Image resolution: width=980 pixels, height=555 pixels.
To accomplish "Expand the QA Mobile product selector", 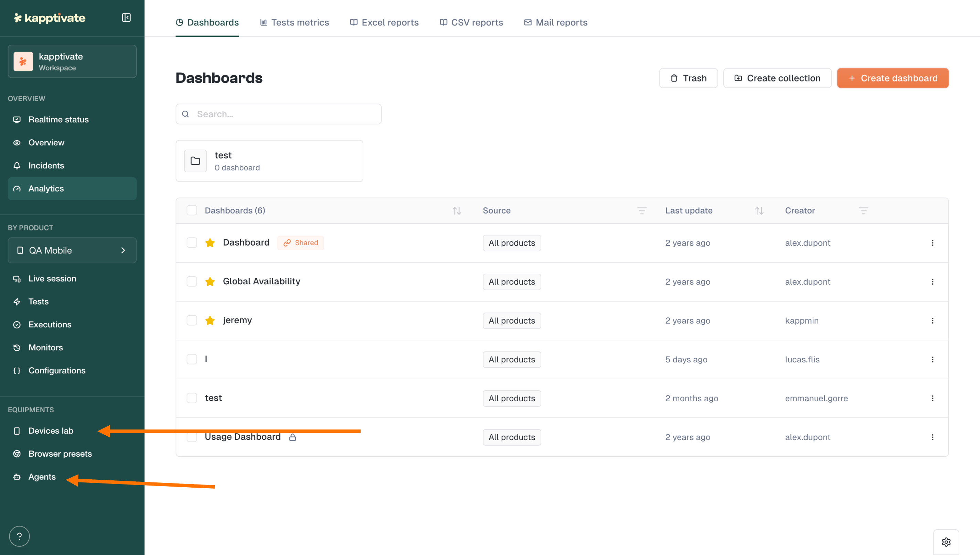I will (x=72, y=250).
